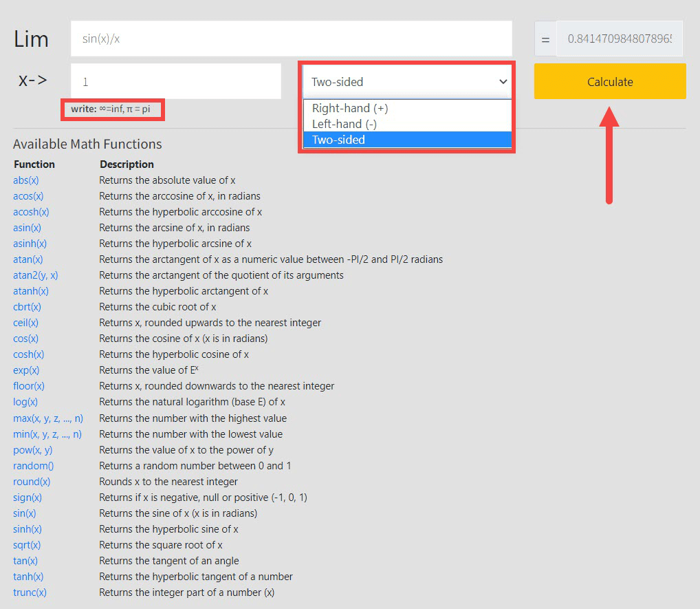Viewport: 700px width, 609px height.
Task: Click 'Returns the natural logarithm (base E) of x'
Action: click(x=192, y=402)
